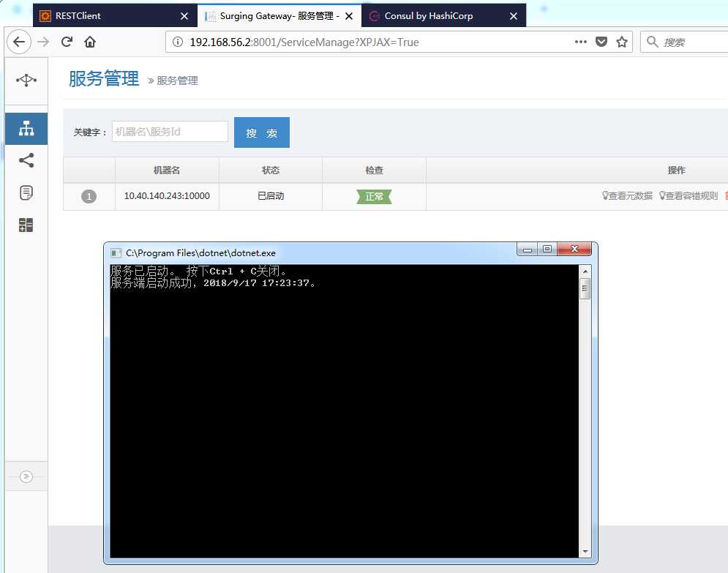The image size is (728, 573).
Task: Switch to the RESTClient tab
Action: (x=115, y=16)
